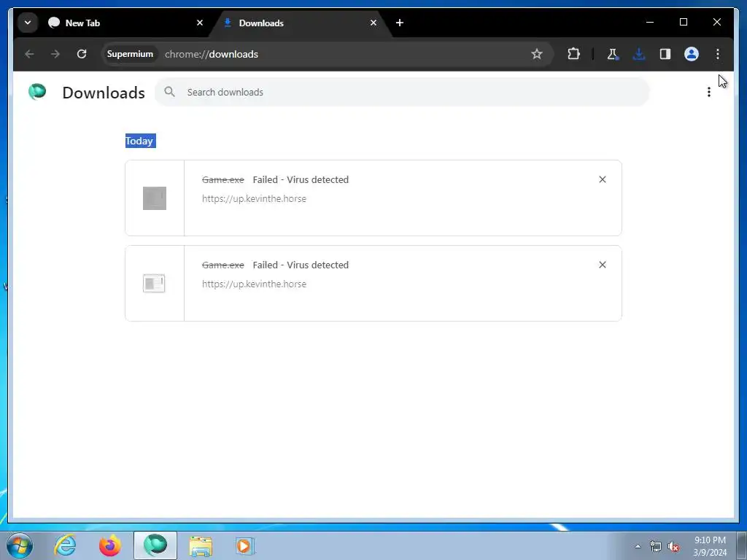Open Windows Media Player from taskbar
747x560 pixels.
[x=245, y=545]
